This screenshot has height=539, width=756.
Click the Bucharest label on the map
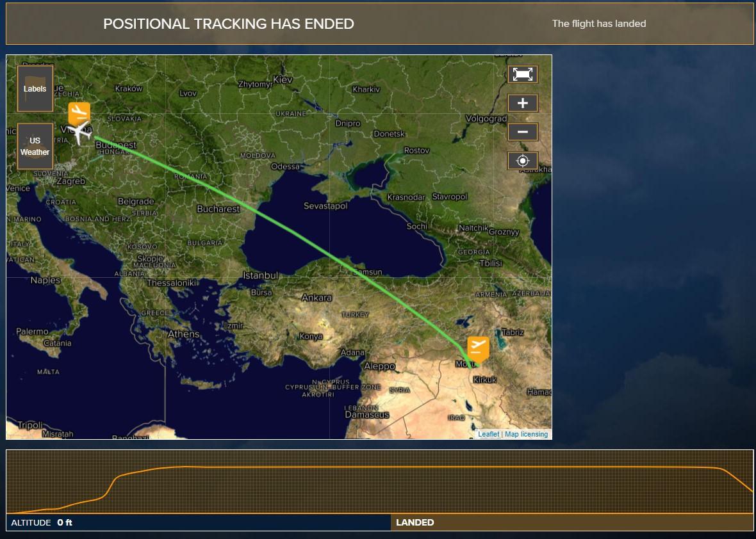[x=218, y=209]
